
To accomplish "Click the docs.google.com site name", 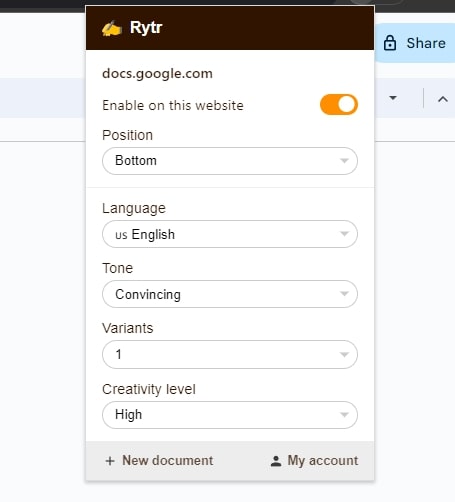I will (x=157, y=74).
